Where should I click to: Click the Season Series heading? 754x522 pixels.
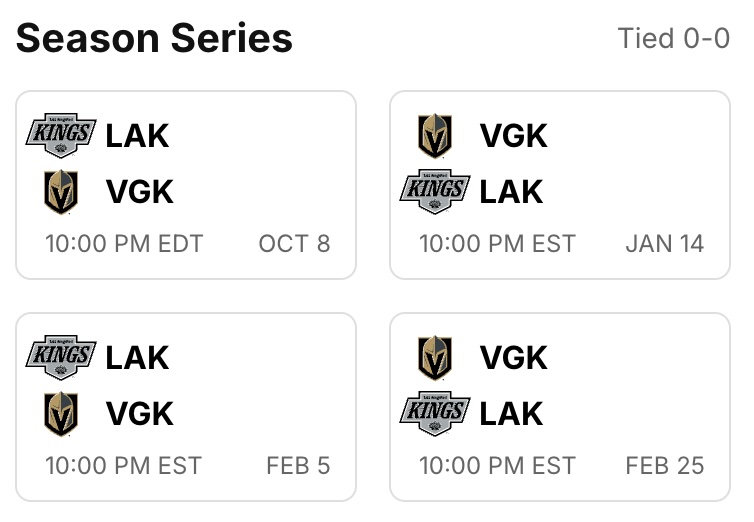154,39
